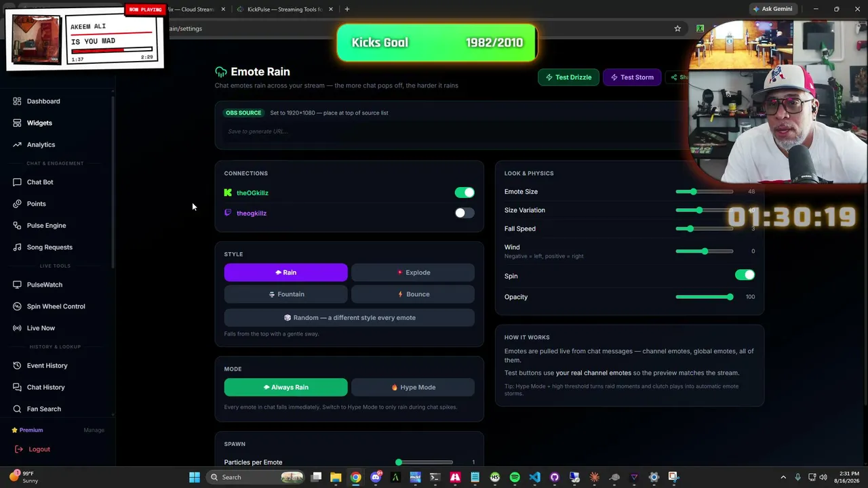Click the Chat Bot speech icon
868x488 pixels.
coord(17,182)
